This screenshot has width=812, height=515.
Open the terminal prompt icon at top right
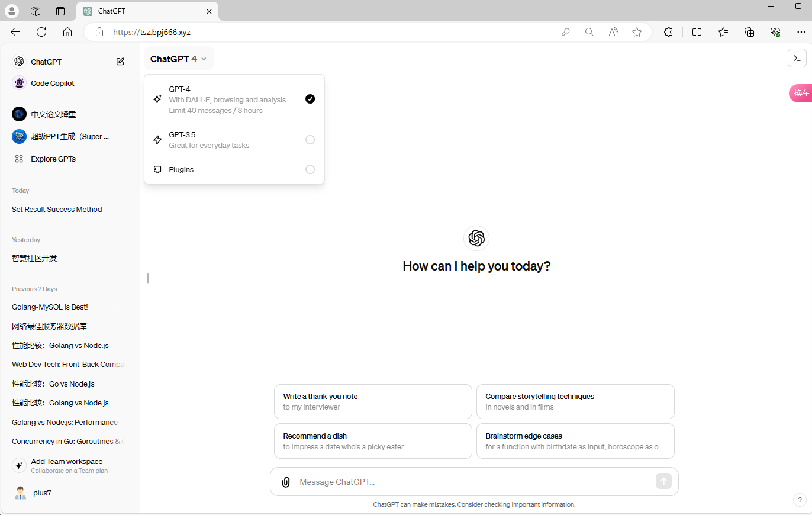coord(797,58)
